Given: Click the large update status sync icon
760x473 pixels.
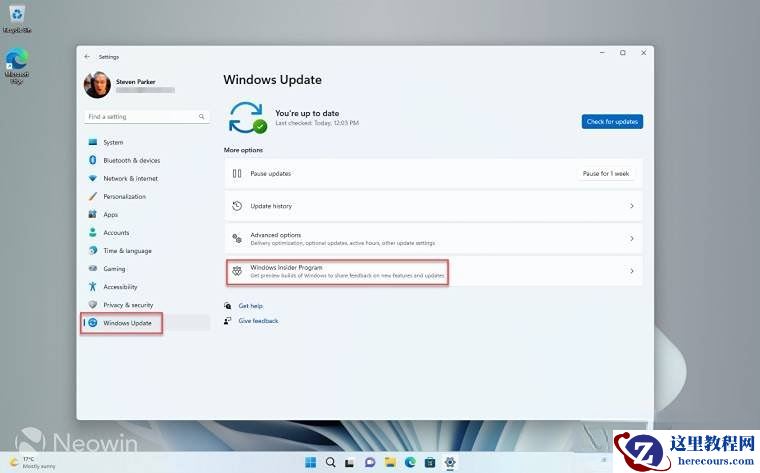Looking at the screenshot, I should [247, 118].
